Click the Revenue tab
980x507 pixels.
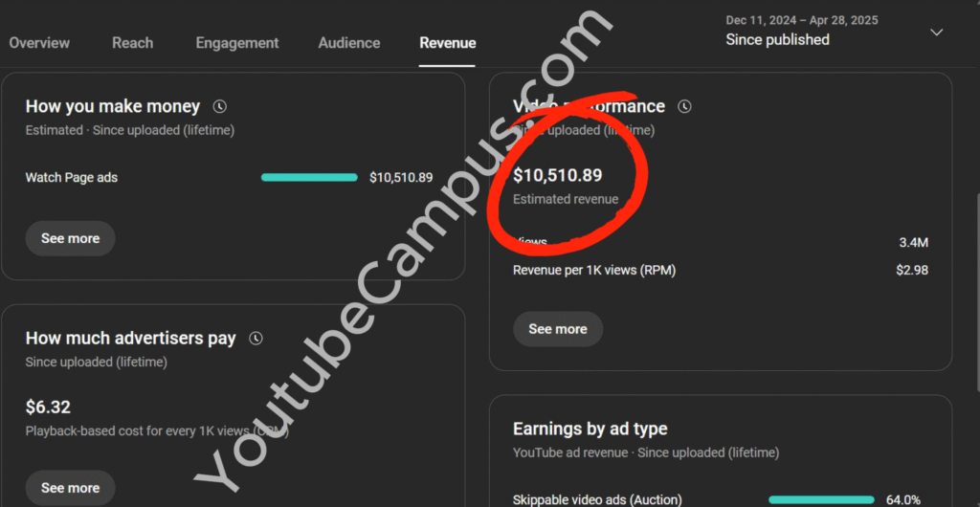[x=448, y=43]
